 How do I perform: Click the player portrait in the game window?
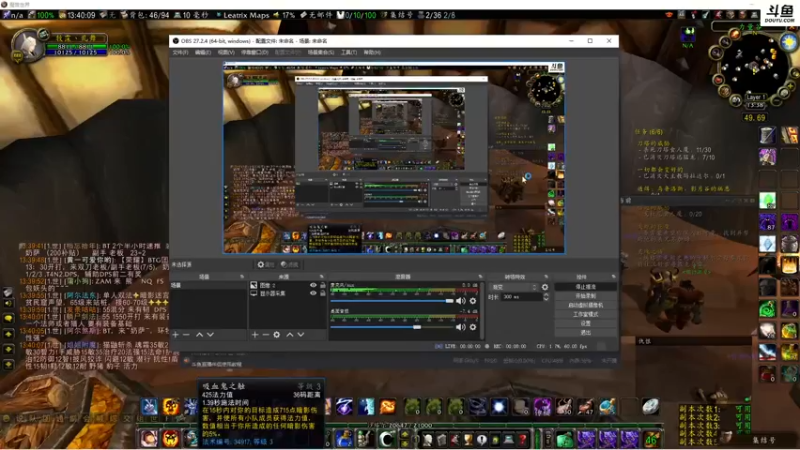(x=26, y=46)
